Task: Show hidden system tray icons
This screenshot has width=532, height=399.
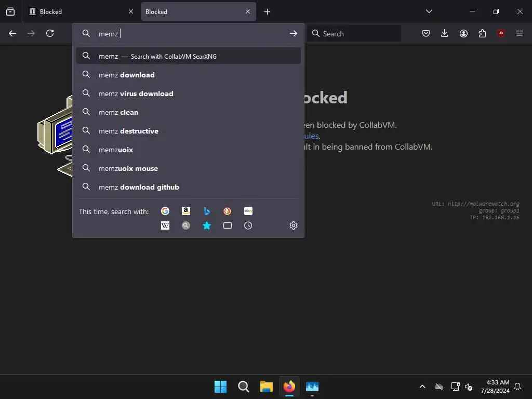Action: coord(422,387)
